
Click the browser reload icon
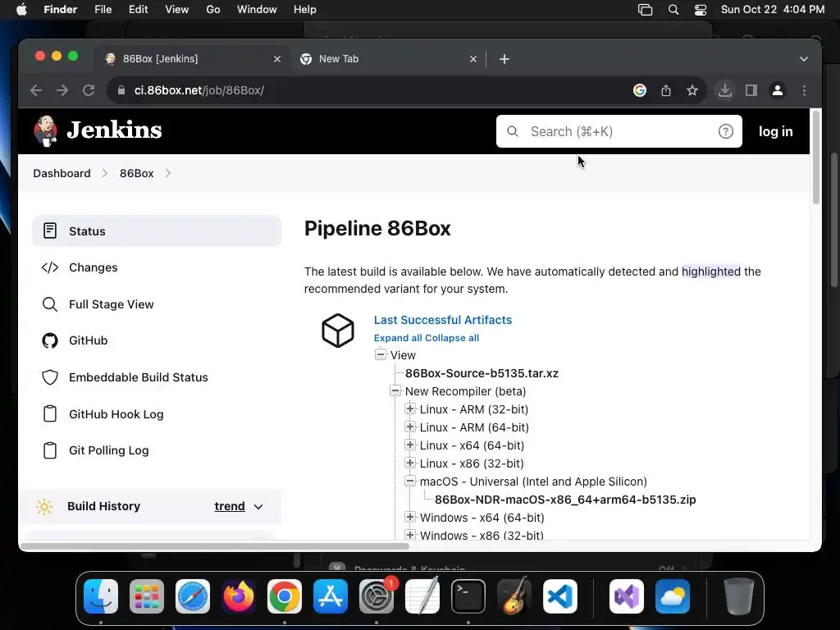click(89, 90)
